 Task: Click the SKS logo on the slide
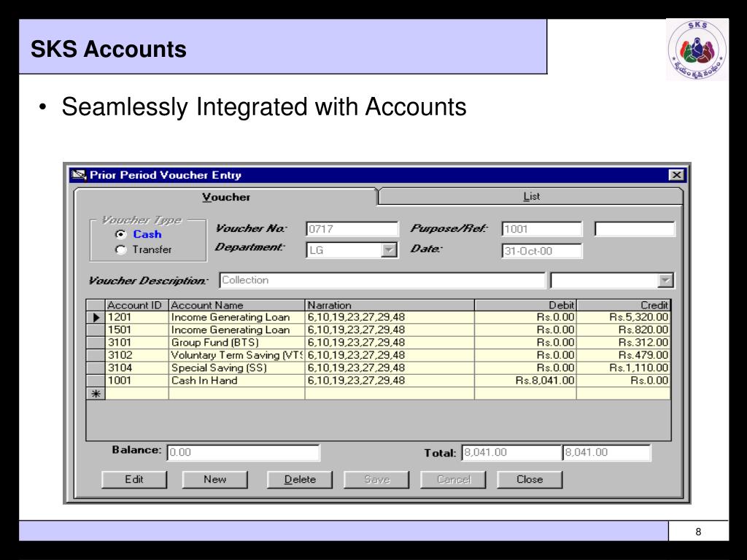point(697,49)
